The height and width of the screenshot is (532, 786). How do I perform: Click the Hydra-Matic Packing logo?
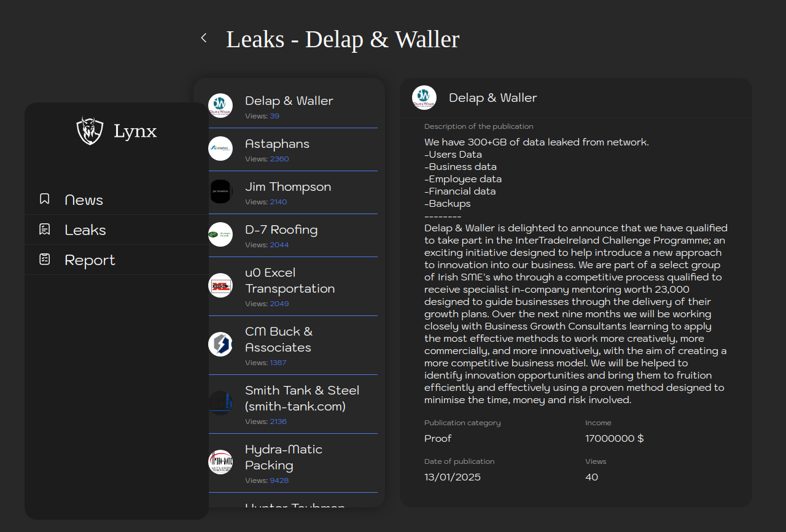(220, 462)
